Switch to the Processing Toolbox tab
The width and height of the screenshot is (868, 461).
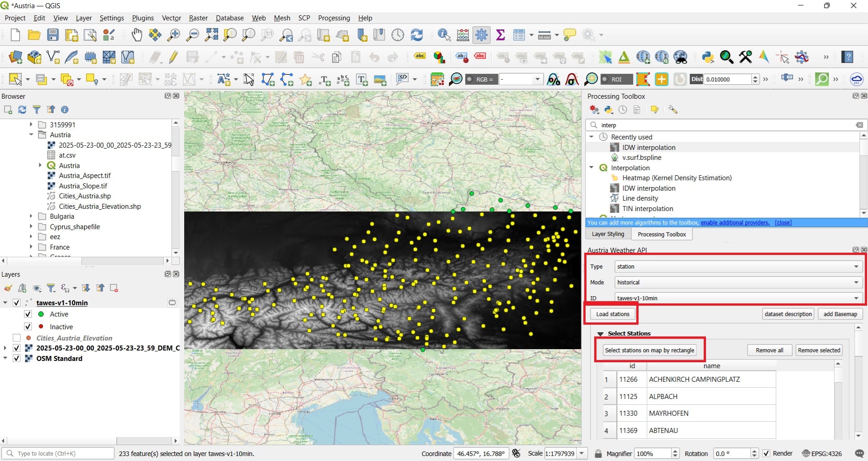(662, 234)
